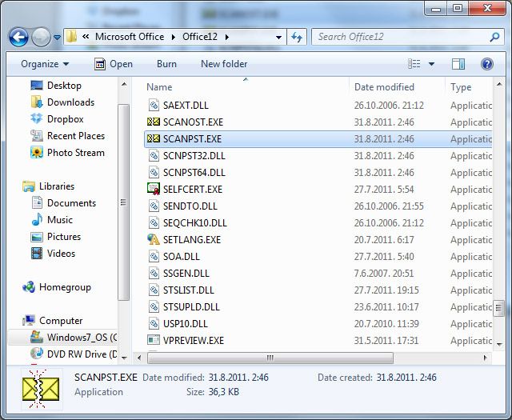This screenshot has height=420, width=512.
Task: Select STSLIST.DLL file icon
Action: [154, 290]
